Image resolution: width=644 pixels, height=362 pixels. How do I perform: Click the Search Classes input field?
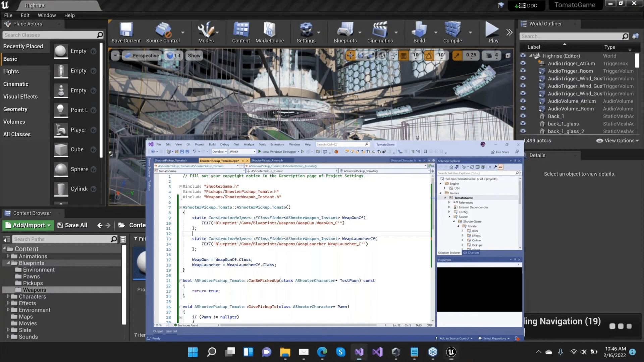tap(49, 35)
